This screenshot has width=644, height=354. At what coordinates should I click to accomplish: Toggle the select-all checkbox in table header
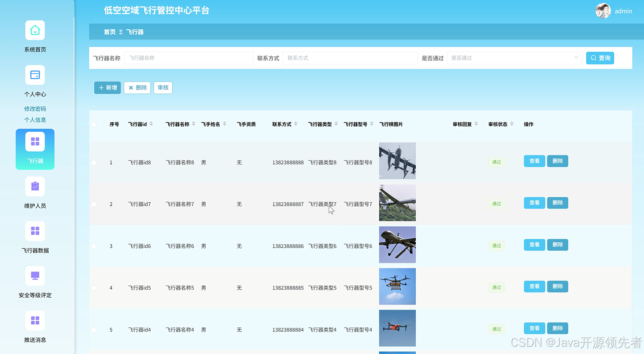pos(94,124)
